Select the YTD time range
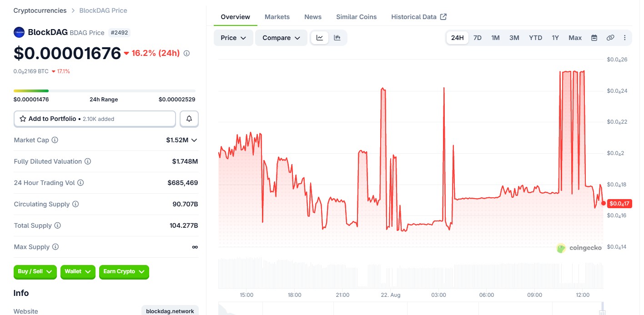The height and width of the screenshot is (315, 644). pyautogui.click(x=536, y=38)
